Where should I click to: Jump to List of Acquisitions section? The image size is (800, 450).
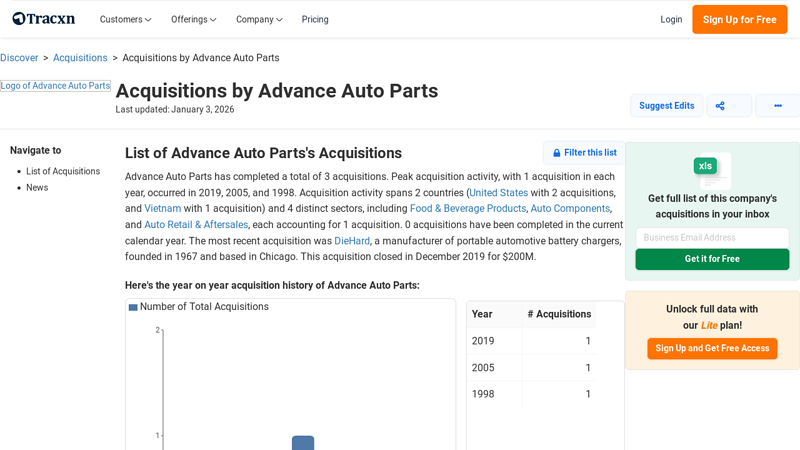point(63,171)
